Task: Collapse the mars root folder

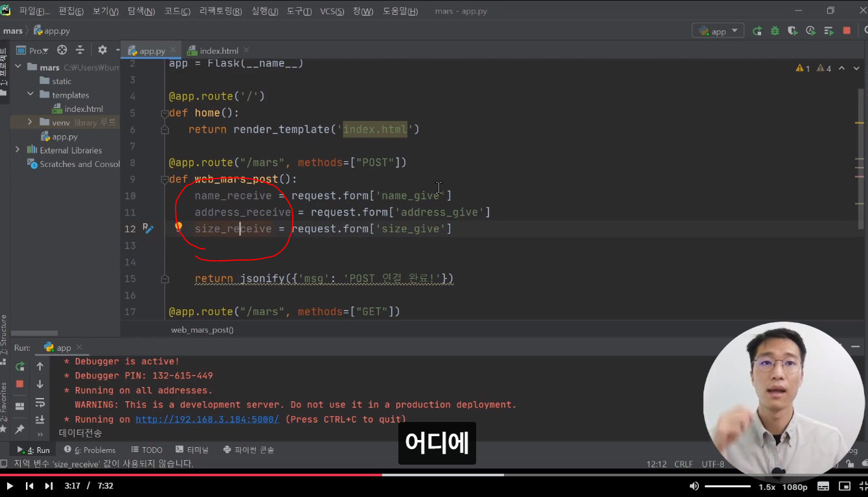Action: tap(17, 67)
